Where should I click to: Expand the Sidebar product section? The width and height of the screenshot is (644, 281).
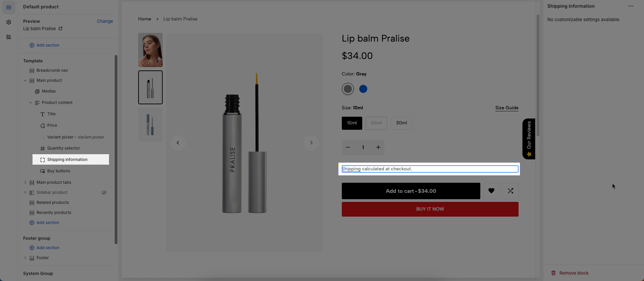click(25, 192)
